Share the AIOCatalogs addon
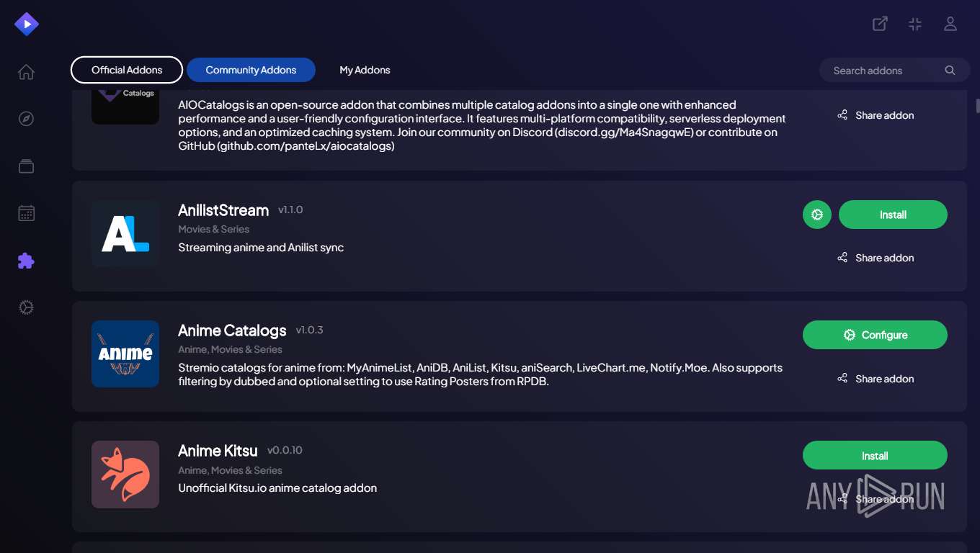 pos(875,115)
